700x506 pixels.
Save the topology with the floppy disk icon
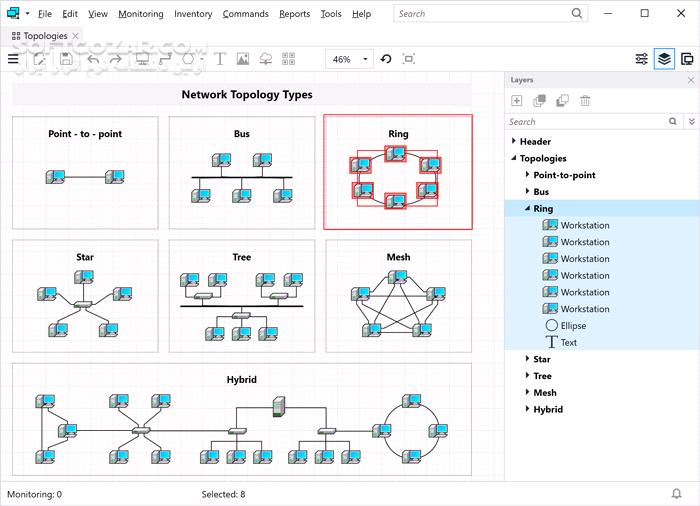coord(66,59)
